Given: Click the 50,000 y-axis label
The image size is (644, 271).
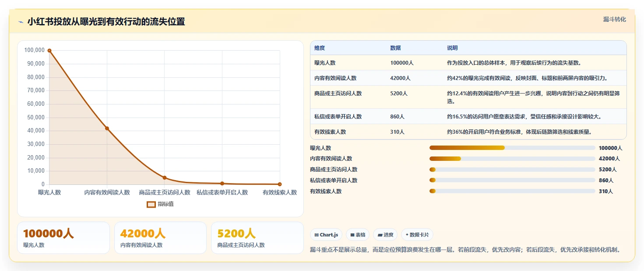Looking at the screenshot, I should (36, 118).
